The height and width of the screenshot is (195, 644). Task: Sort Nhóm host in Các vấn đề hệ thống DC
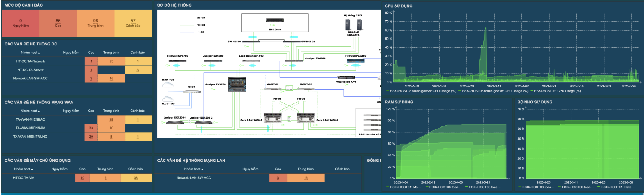pyautogui.click(x=30, y=53)
